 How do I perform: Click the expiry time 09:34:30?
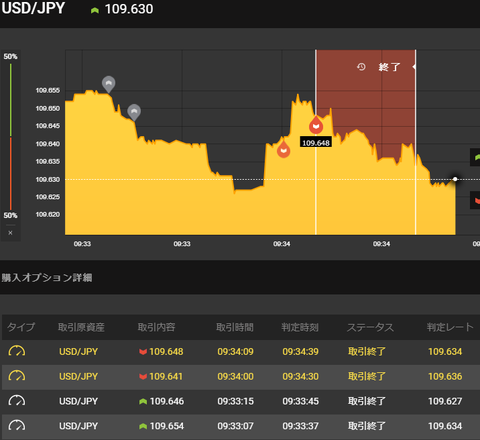coord(300,376)
